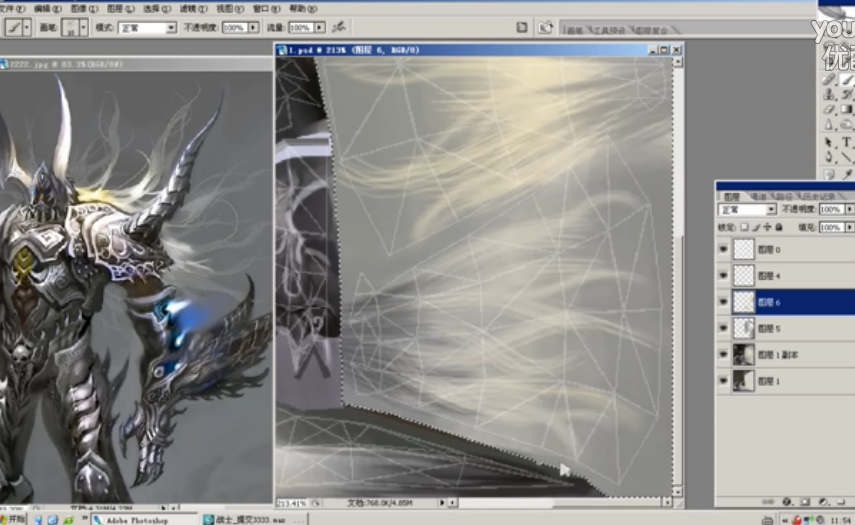Hide layer 图层 1
Viewport: 855px width, 525px height.
click(723, 381)
